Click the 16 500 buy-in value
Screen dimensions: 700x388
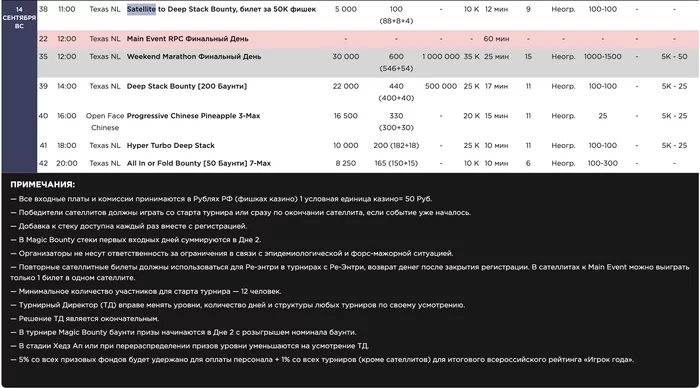click(346, 116)
